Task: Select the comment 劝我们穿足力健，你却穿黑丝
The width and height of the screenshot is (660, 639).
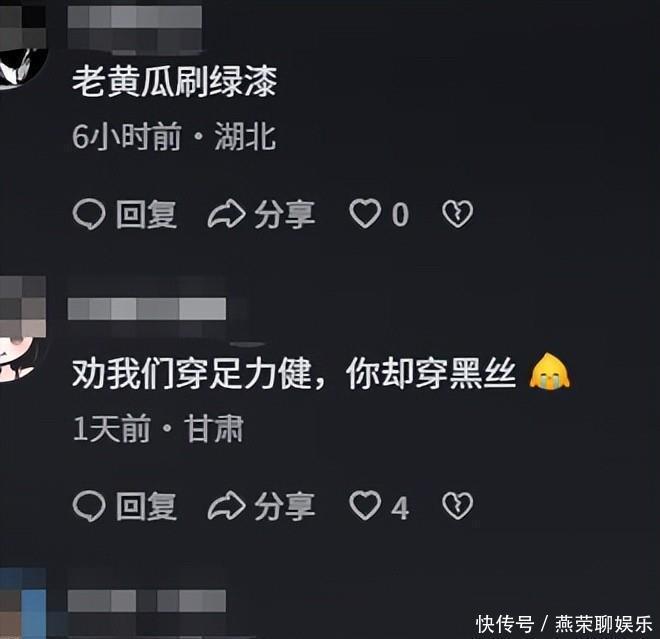Action: (294, 373)
